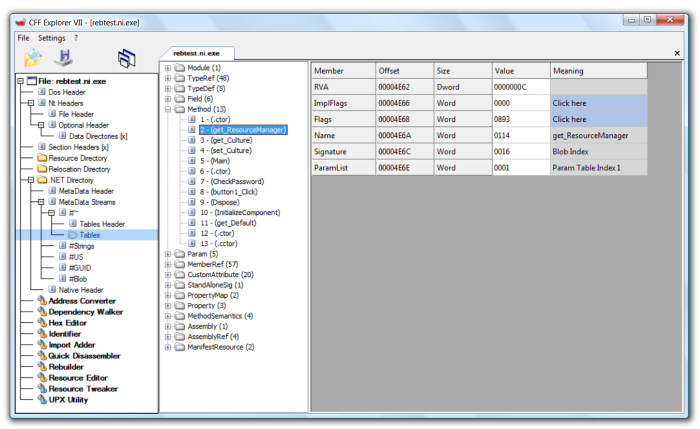The width and height of the screenshot is (700, 429).
Task: Collapse the Method (13) table node
Action: (x=167, y=110)
